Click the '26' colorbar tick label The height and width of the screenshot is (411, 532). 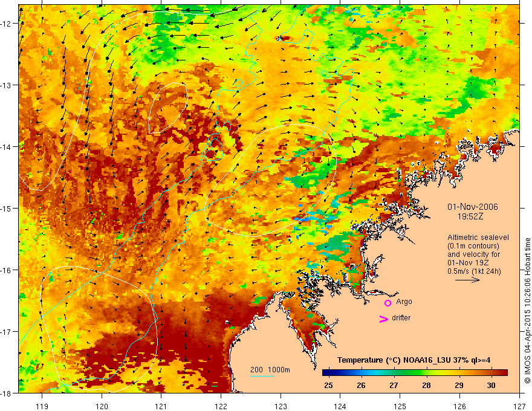coord(361,385)
